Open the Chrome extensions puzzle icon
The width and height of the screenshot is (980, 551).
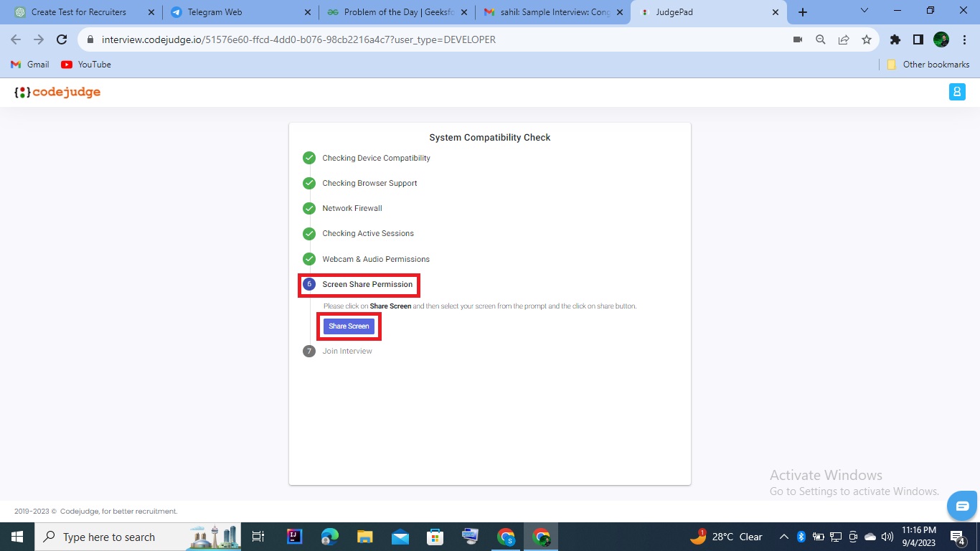pos(895,39)
